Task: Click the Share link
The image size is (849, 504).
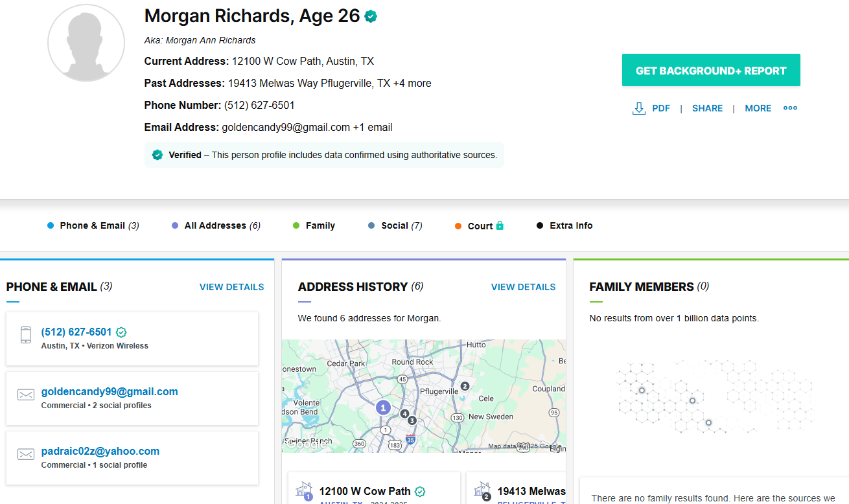Action: pyautogui.click(x=707, y=108)
